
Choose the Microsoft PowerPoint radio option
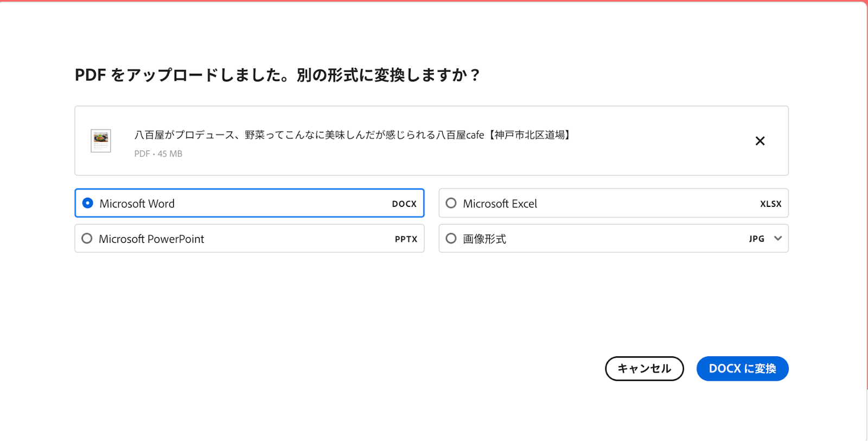click(87, 238)
